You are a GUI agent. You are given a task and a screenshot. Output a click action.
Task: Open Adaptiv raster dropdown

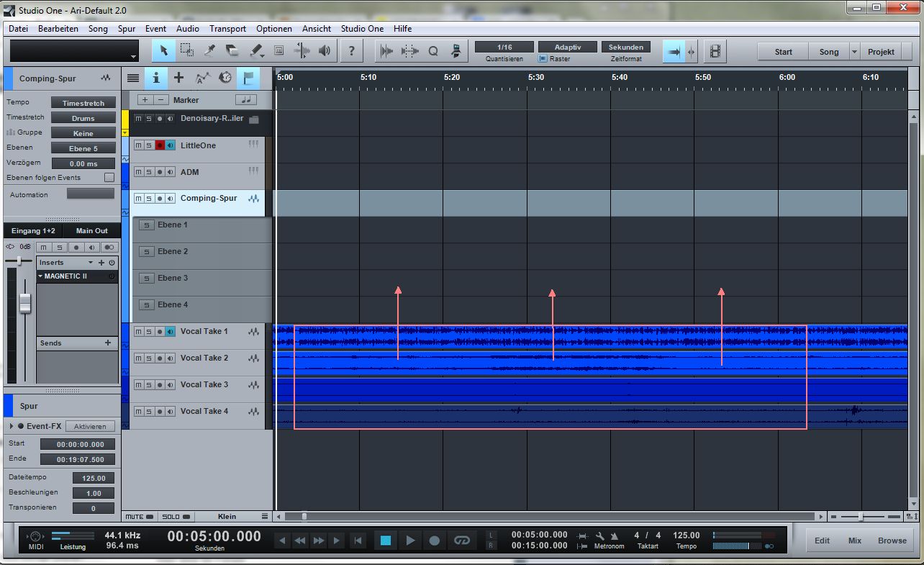click(568, 47)
